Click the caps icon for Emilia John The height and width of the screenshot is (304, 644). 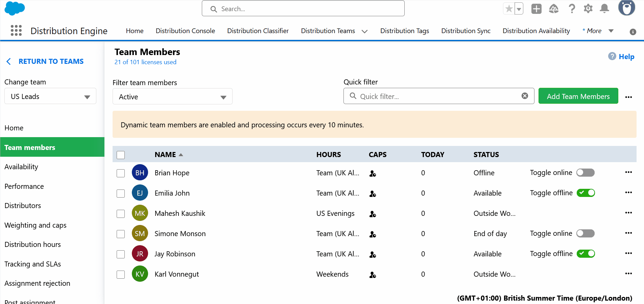tap(373, 194)
